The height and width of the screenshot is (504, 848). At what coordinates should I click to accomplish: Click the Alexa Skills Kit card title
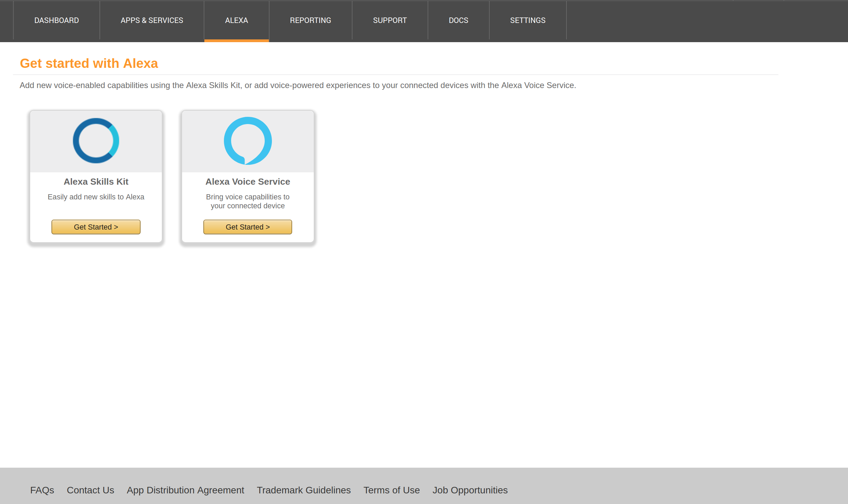point(96,182)
